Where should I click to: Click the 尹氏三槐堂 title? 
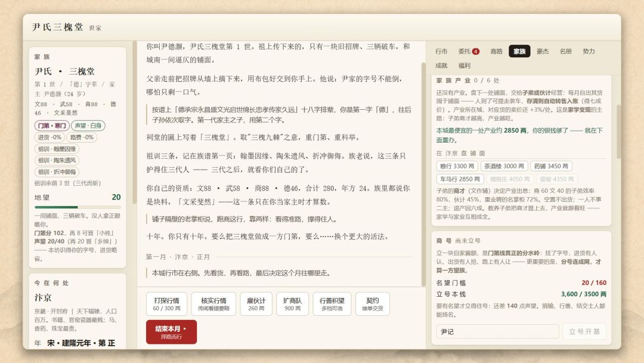(x=57, y=27)
